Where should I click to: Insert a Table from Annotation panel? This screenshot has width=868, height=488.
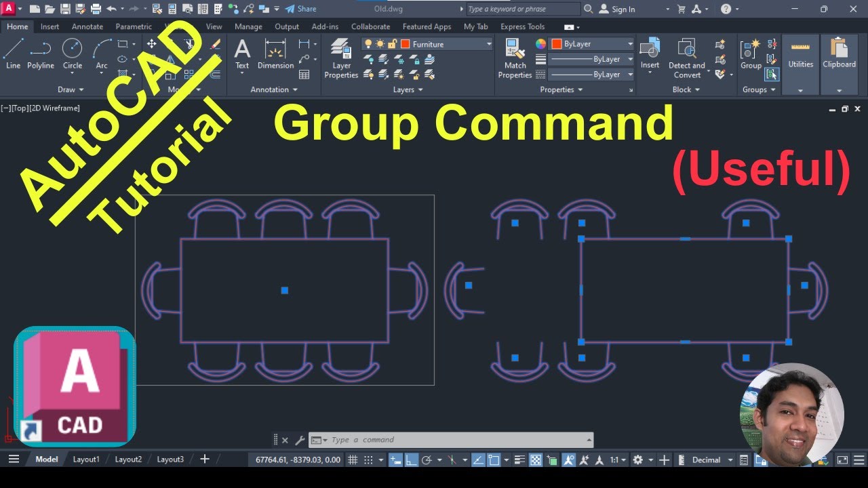[304, 75]
